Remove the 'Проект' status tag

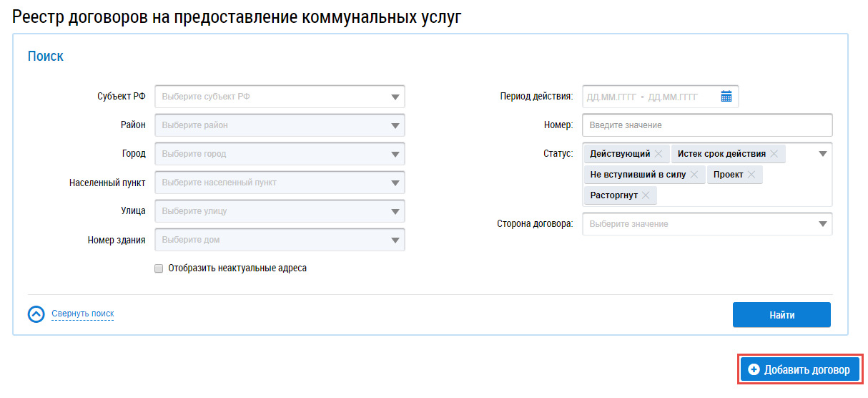pos(751,175)
